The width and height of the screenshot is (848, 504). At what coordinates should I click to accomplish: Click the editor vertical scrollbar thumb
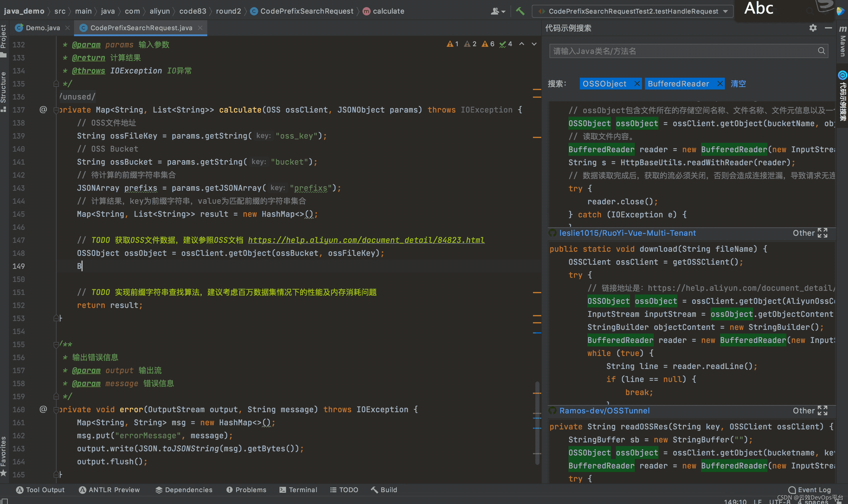click(x=537, y=423)
